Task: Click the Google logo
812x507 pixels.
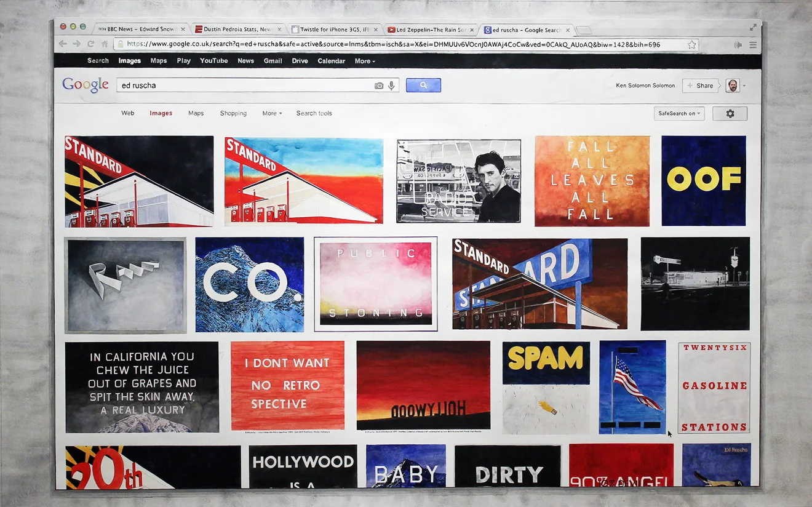Action: pyautogui.click(x=86, y=86)
